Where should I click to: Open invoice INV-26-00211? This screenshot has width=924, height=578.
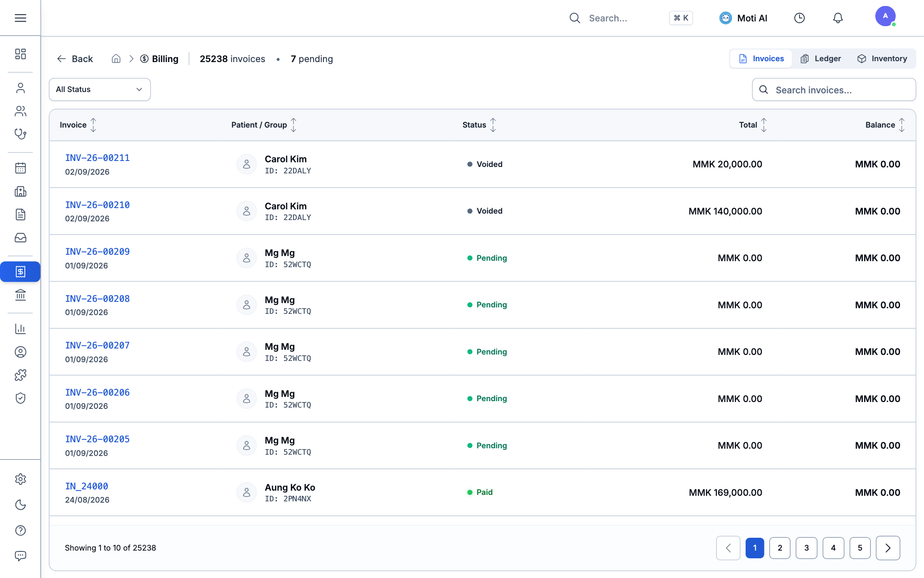point(97,158)
